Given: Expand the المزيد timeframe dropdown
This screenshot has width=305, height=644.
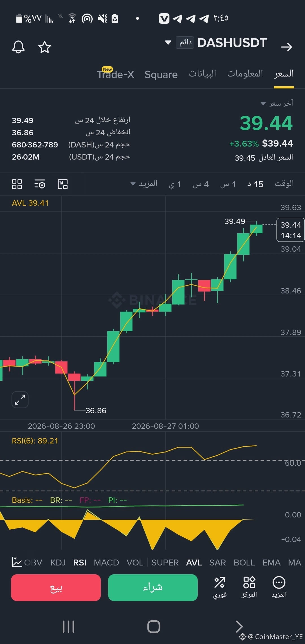Looking at the screenshot, I should [x=144, y=184].
